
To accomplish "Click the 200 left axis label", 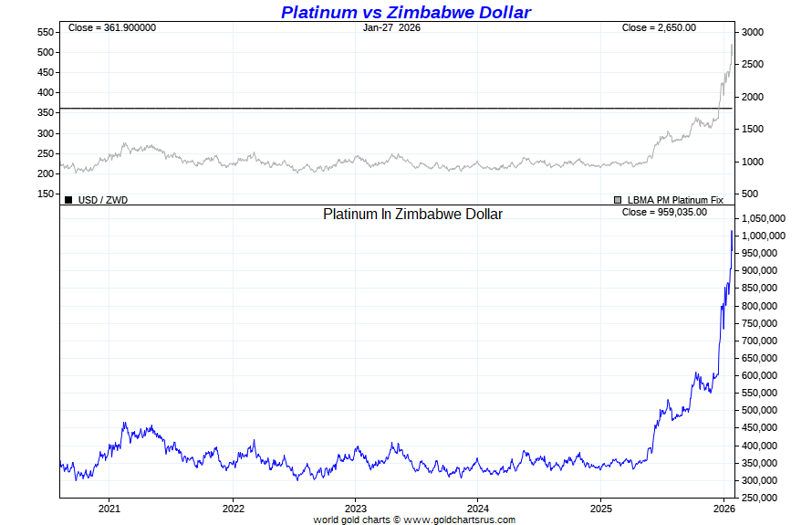I will pyautogui.click(x=46, y=173).
